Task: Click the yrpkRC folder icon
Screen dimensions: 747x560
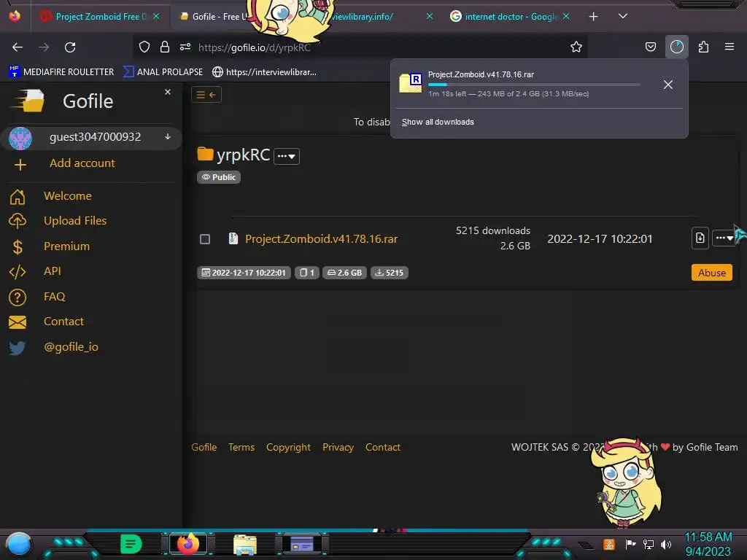Action: (205, 154)
